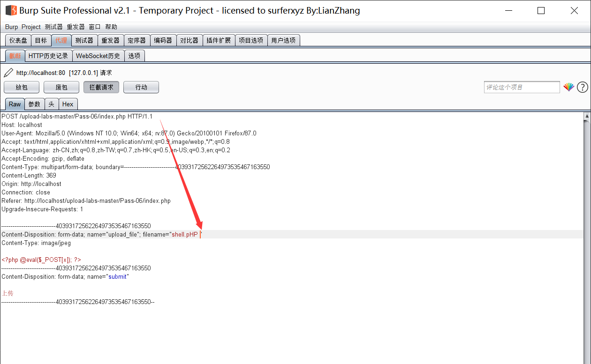This screenshot has width=591, height=364.
Task: Select the 代理 main tab
Action: click(61, 40)
